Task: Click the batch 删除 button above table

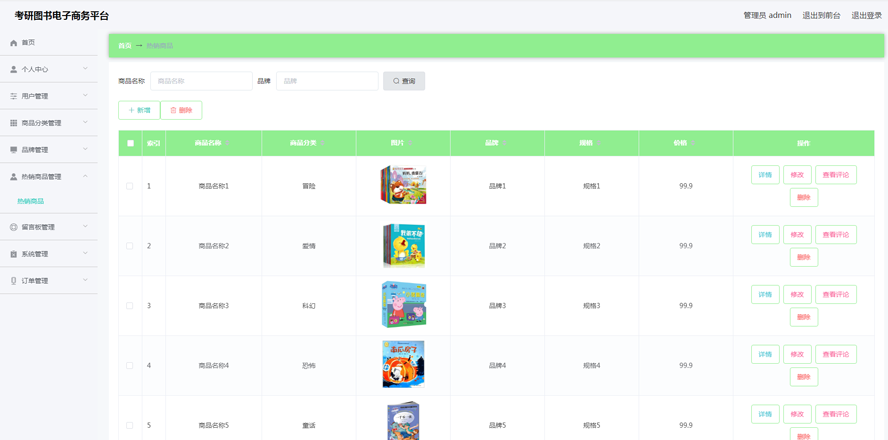Action: click(x=181, y=110)
